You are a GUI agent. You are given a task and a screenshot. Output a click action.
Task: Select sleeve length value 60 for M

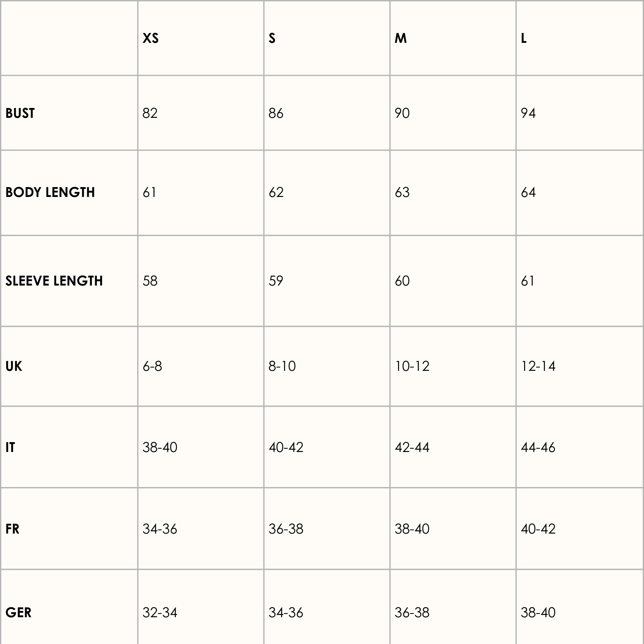click(402, 281)
